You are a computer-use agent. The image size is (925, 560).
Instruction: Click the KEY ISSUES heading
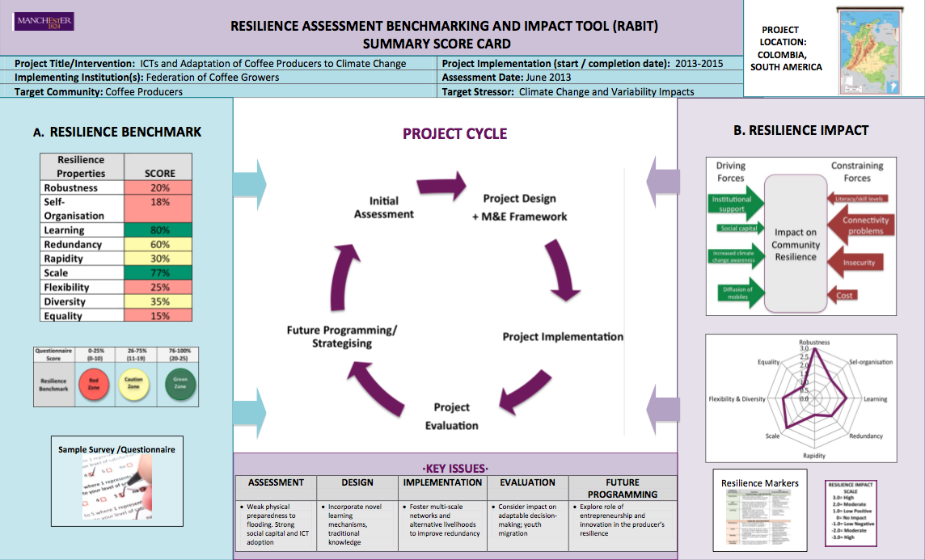pos(455,469)
